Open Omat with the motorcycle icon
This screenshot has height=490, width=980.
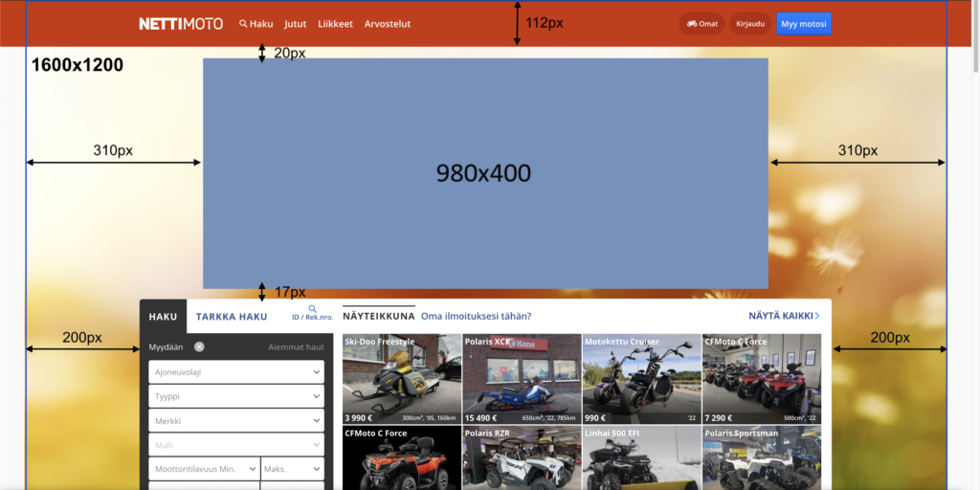[x=702, y=24]
